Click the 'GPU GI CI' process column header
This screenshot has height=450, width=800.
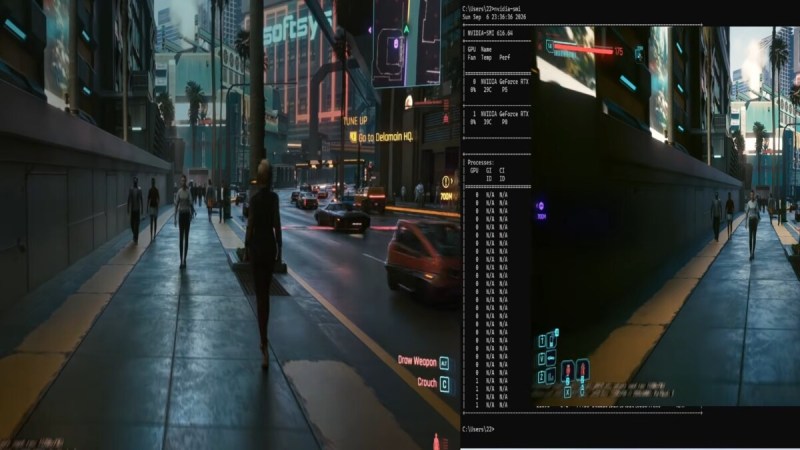pyautogui.click(x=487, y=171)
